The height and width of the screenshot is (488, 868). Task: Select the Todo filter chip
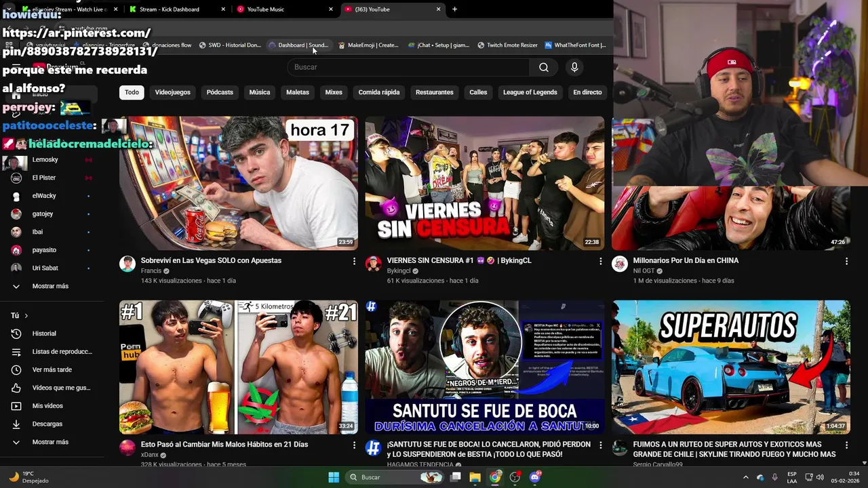point(132,92)
